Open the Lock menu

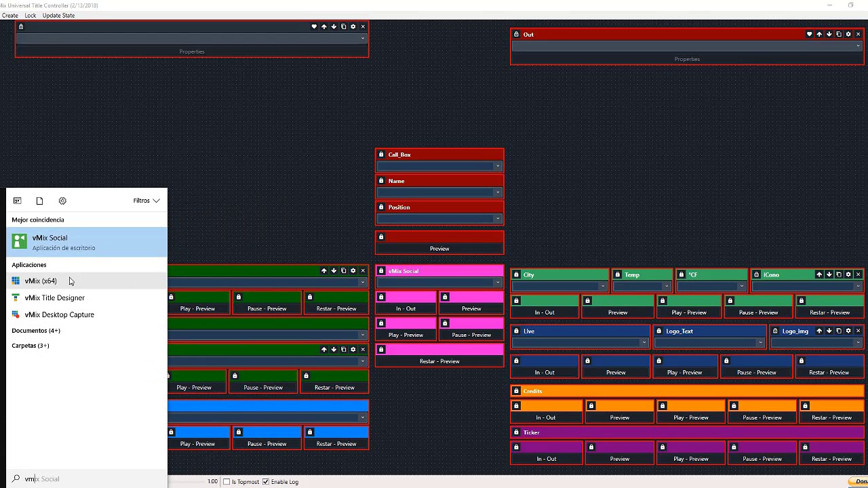(x=31, y=15)
